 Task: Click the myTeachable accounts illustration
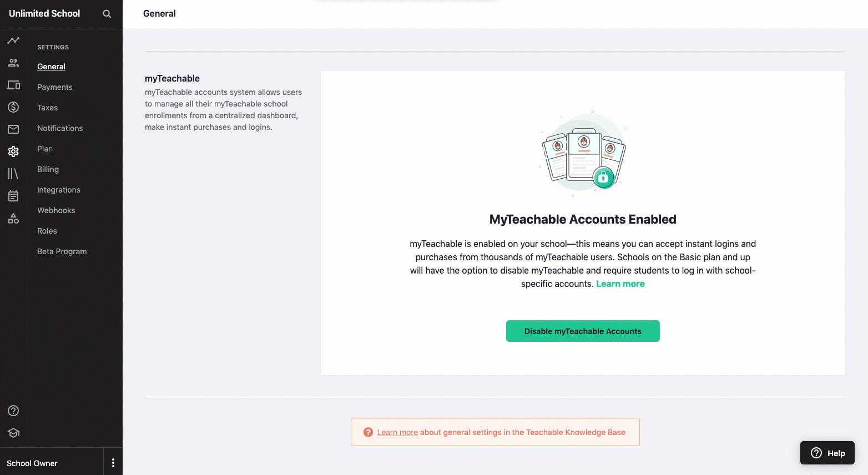pyautogui.click(x=583, y=153)
